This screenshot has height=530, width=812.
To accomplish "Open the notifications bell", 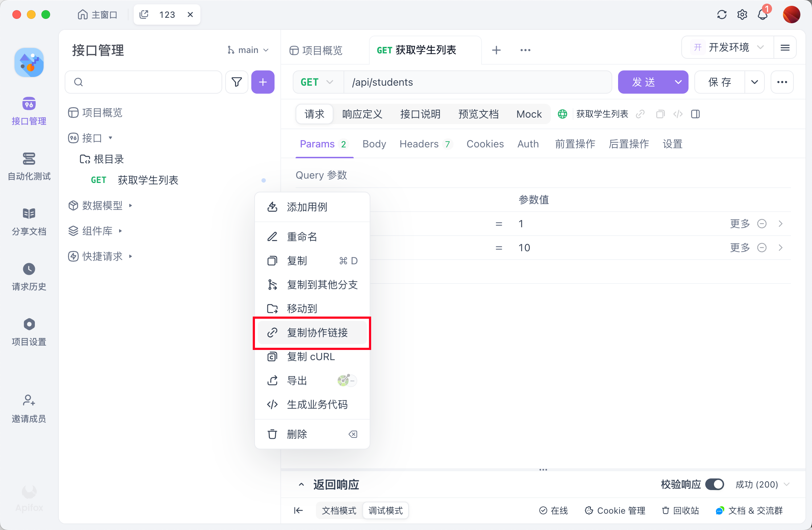I will click(x=762, y=15).
